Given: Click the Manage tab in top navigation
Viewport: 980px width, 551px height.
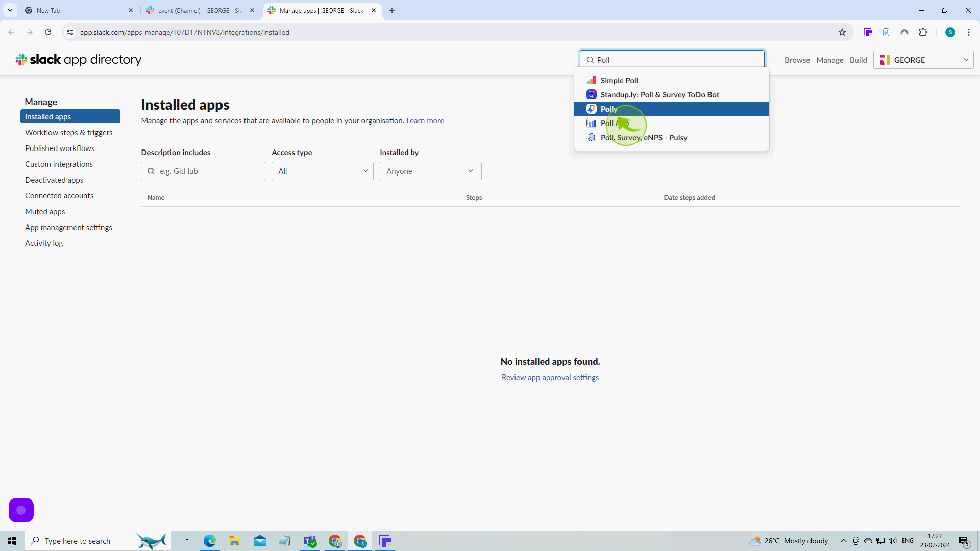Looking at the screenshot, I should [829, 60].
